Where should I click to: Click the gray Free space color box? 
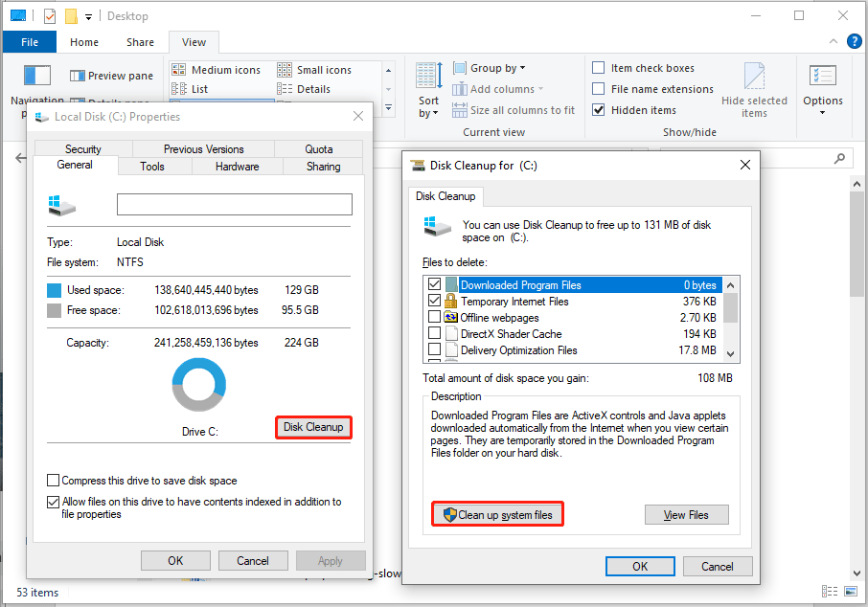(55, 310)
